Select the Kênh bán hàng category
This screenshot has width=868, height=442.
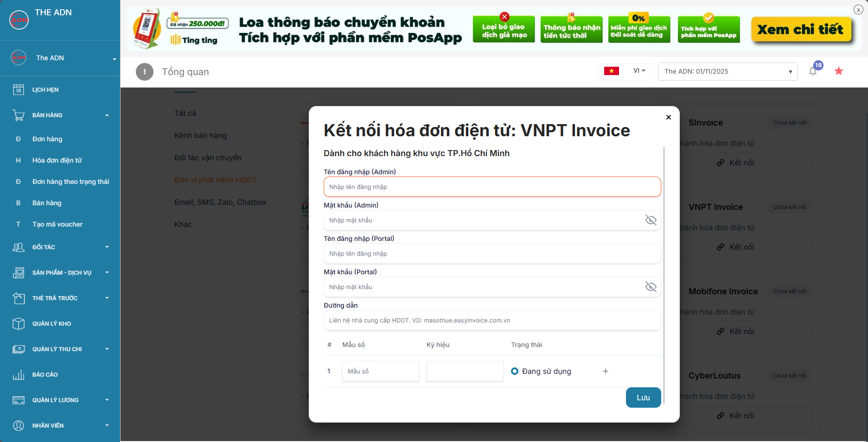(201, 135)
